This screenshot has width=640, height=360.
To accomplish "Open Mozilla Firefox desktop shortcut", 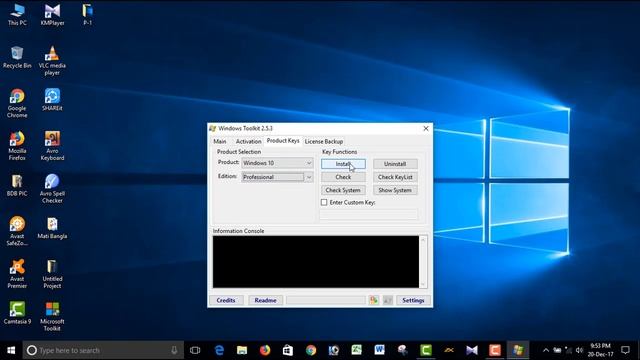I will coord(17,146).
